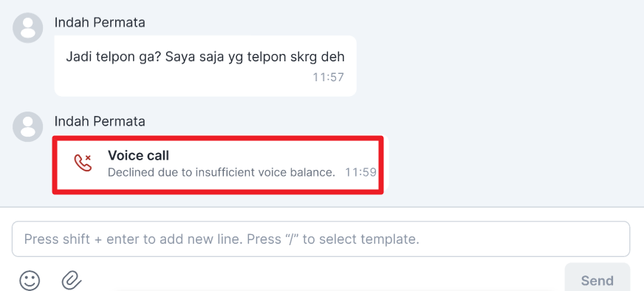Open the emoji picker smiley icon

coord(30,281)
